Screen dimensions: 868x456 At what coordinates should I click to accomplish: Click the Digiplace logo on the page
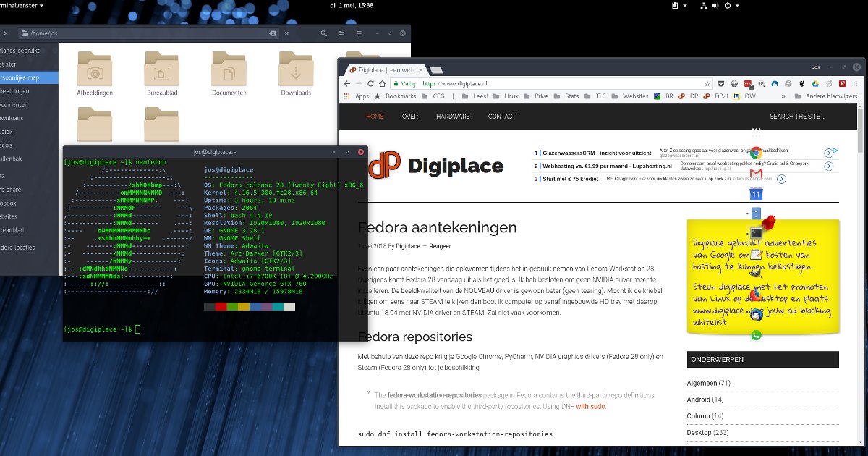[x=435, y=166]
